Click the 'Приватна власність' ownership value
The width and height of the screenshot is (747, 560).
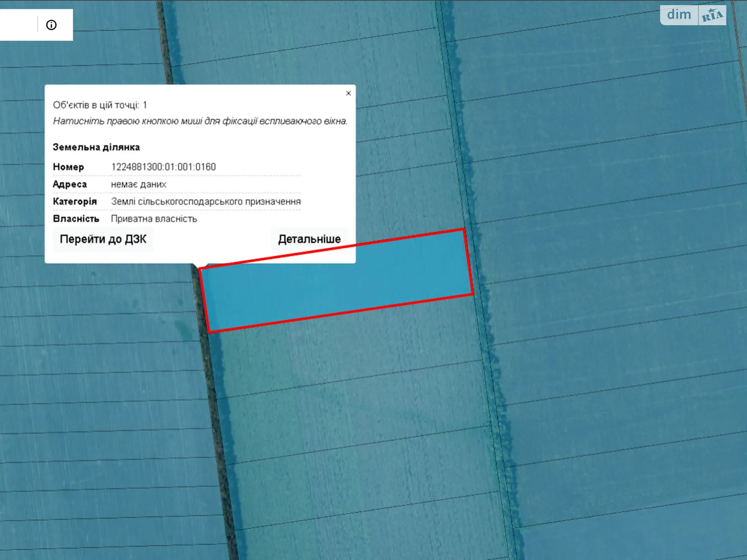pos(154,219)
